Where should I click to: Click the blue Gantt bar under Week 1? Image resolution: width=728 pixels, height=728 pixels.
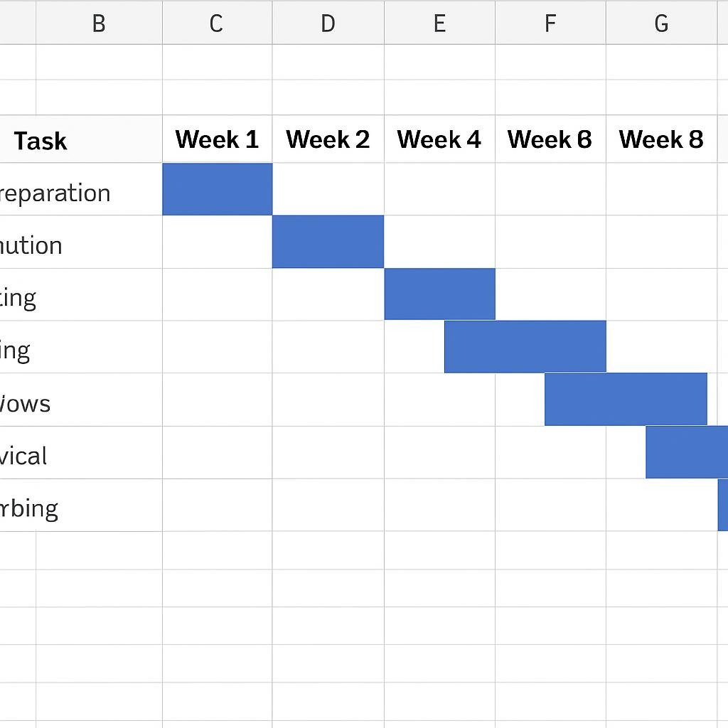[x=217, y=189]
